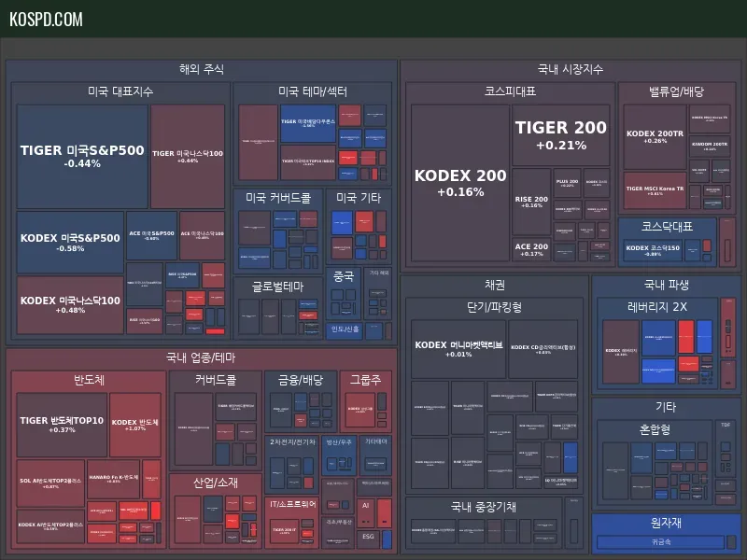The image size is (747, 560).
Task: Select the KIWOOM 200TR tile
Action: click(x=710, y=146)
